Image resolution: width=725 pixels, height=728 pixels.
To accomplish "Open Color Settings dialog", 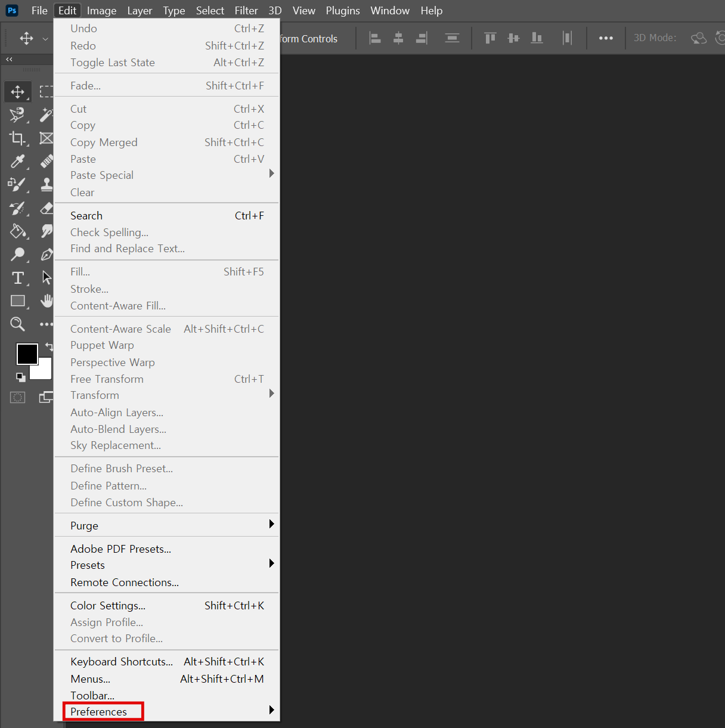I will point(167,606).
